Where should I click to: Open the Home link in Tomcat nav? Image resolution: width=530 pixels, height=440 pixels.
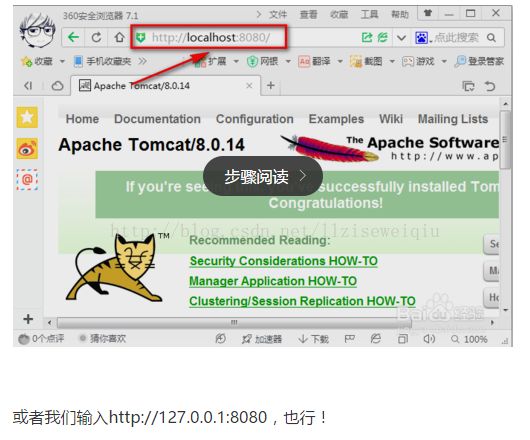tap(82, 119)
